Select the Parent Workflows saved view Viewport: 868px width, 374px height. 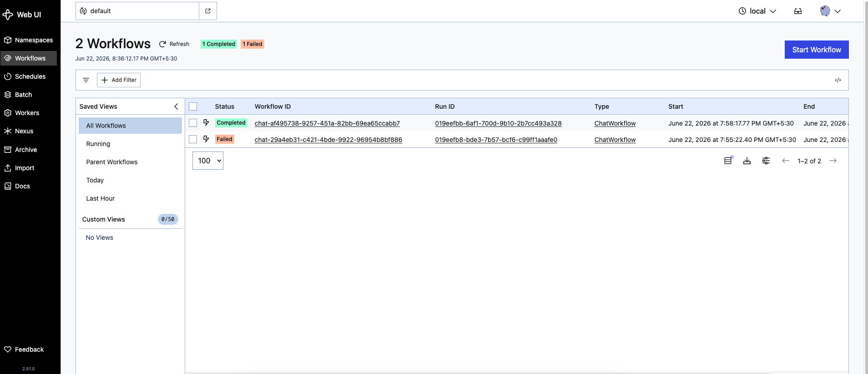click(x=130, y=162)
